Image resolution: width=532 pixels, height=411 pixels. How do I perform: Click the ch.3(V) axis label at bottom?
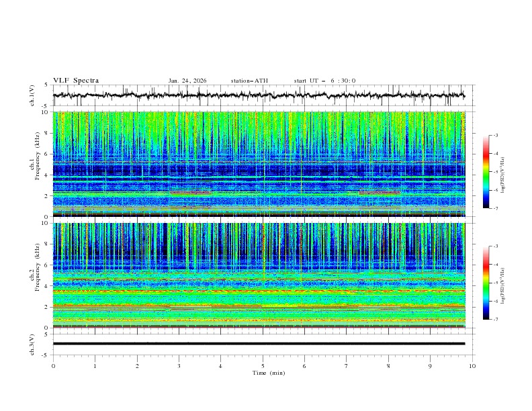coord(32,343)
